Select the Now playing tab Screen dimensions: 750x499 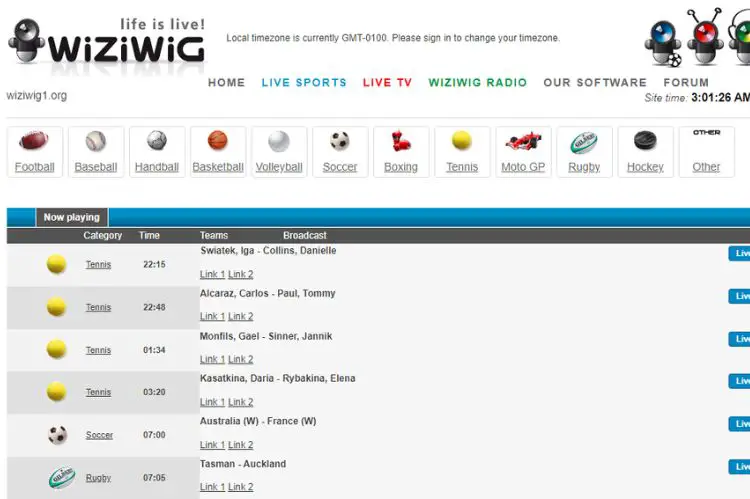[72, 217]
